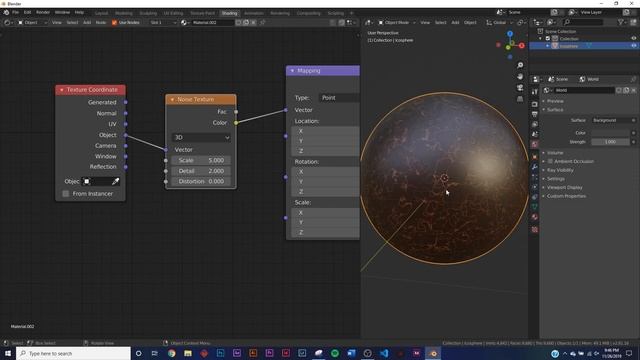The image size is (640, 360).
Task: Click the new world datablock icon
Action: pos(626,90)
